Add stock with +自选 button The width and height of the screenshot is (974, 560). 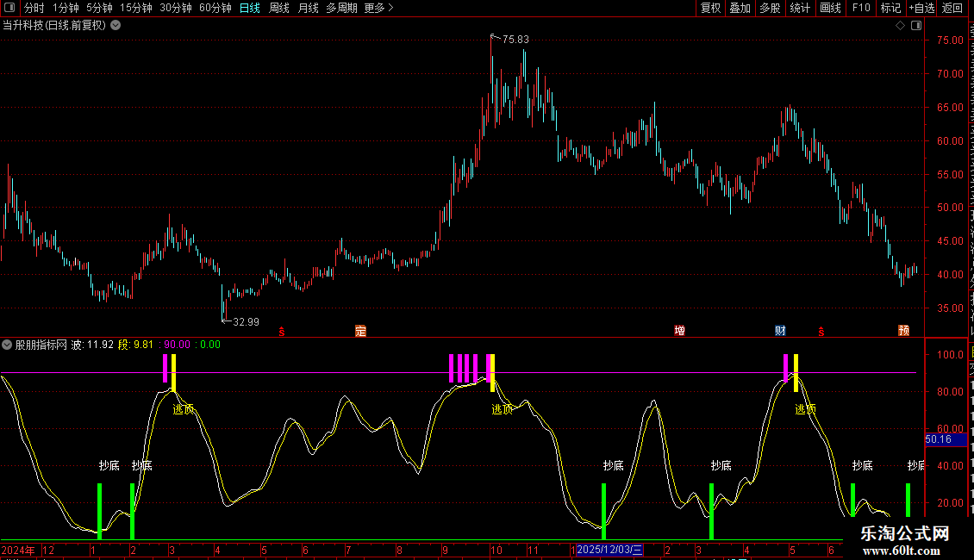pyautogui.click(x=921, y=8)
